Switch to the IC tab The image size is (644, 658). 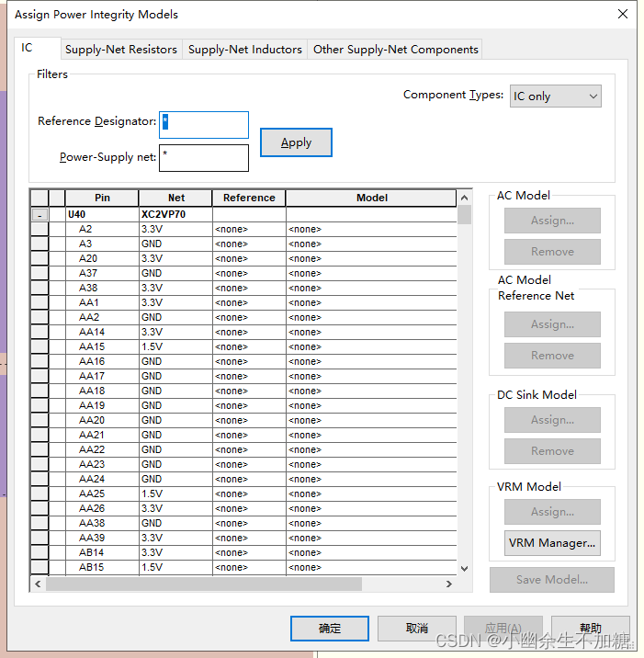click(37, 48)
